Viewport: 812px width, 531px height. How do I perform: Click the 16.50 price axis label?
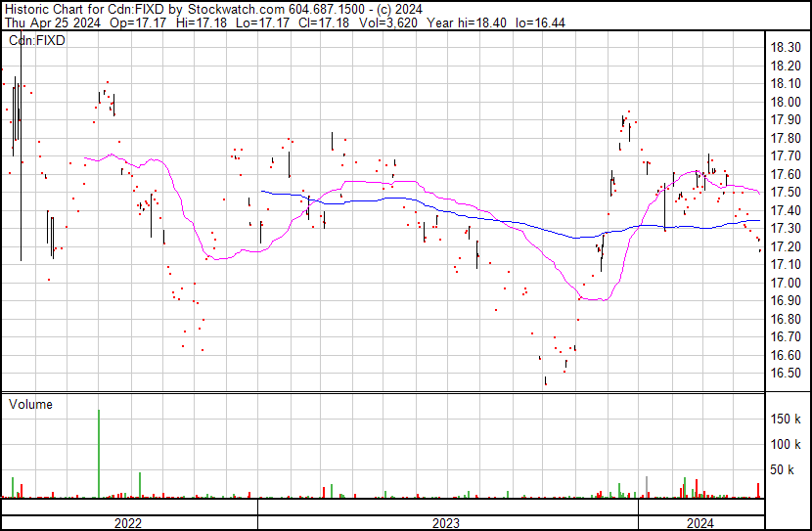786,374
